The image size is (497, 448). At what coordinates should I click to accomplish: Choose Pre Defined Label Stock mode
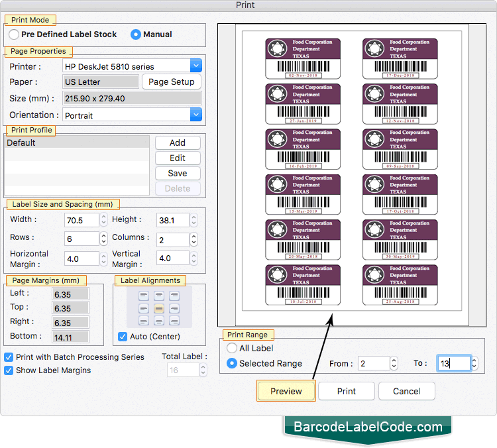[14, 34]
